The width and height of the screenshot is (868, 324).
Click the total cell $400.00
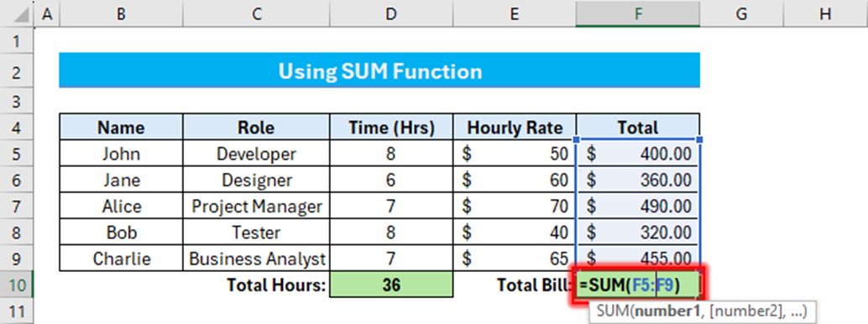pyautogui.click(x=638, y=154)
